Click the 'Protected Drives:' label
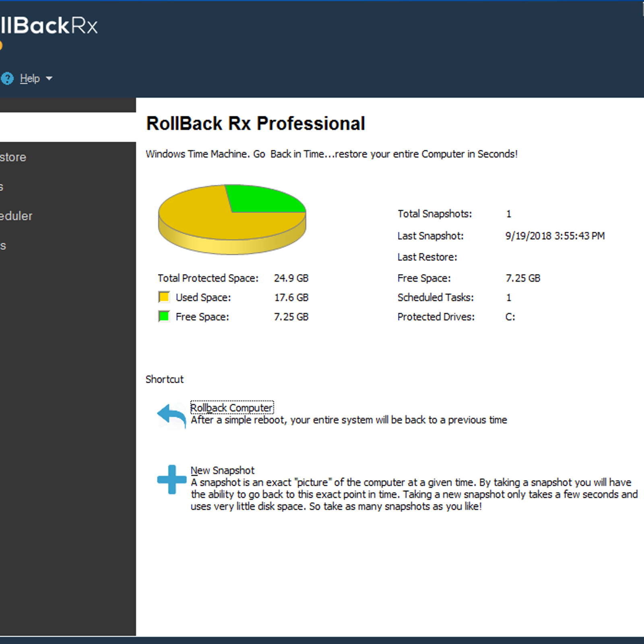 436,317
